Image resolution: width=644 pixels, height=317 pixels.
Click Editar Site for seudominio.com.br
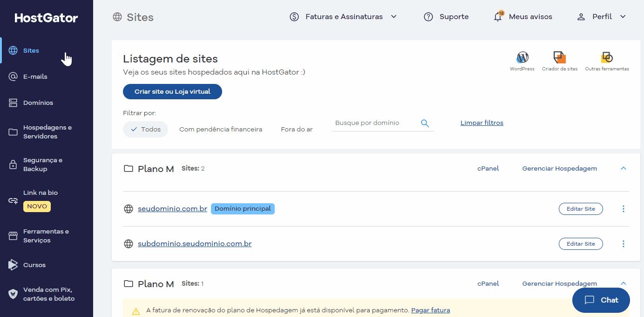[x=581, y=209]
